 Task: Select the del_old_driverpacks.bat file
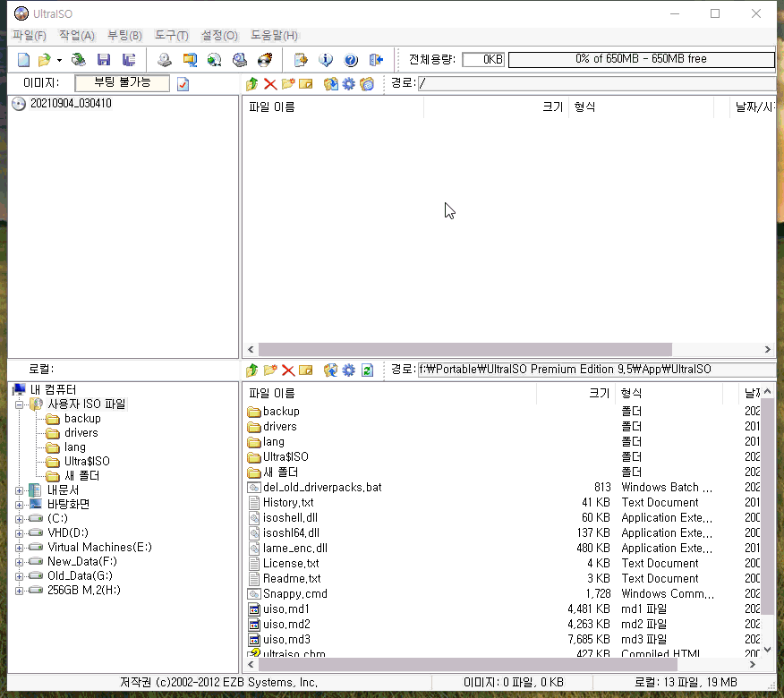coord(322,488)
